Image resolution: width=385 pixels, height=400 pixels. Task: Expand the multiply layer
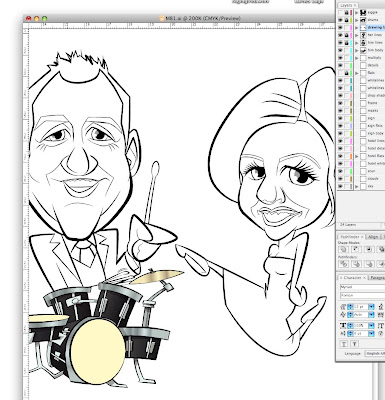tap(357, 58)
